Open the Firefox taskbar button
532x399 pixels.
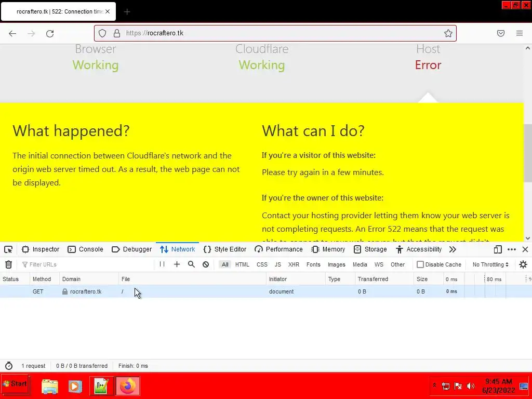[x=128, y=386]
